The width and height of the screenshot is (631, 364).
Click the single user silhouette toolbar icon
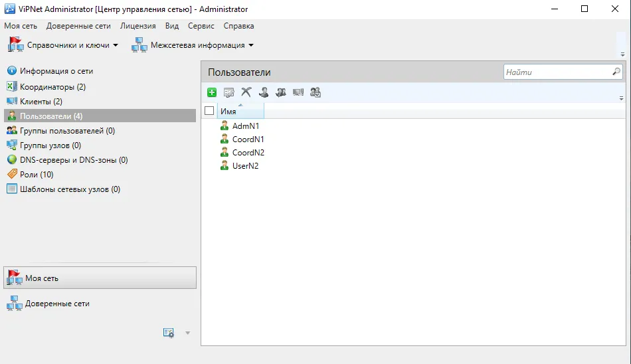[264, 92]
